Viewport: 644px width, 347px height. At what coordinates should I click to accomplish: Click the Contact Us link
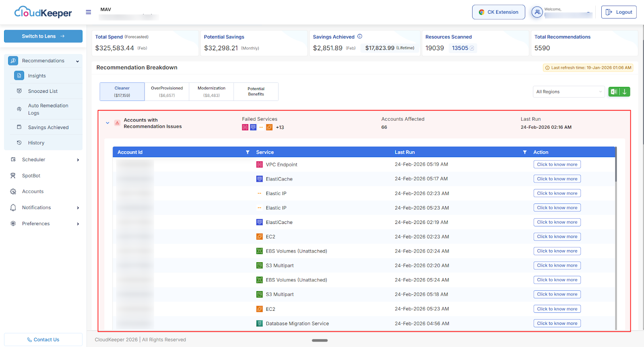[43, 340]
